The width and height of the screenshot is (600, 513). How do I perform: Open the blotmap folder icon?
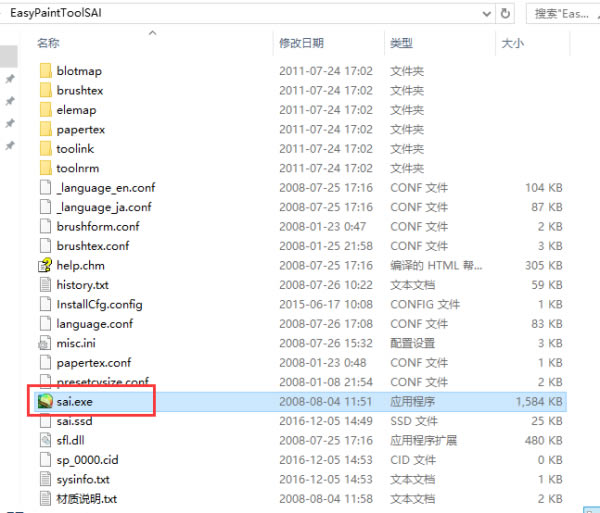46,71
